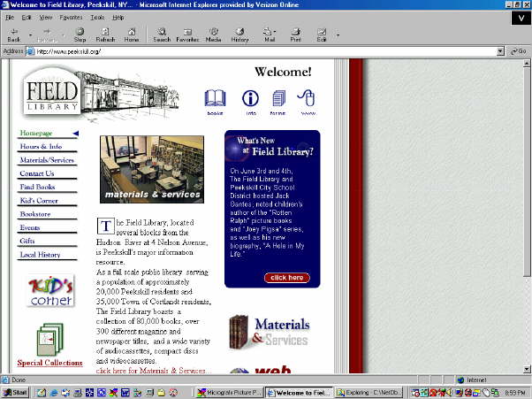Open the Favorites menu in the menu bar
The height and width of the screenshot is (399, 532).
click(x=71, y=18)
